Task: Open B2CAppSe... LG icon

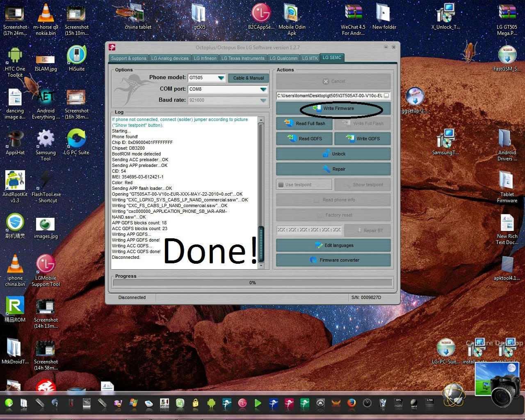Action: tap(261, 17)
